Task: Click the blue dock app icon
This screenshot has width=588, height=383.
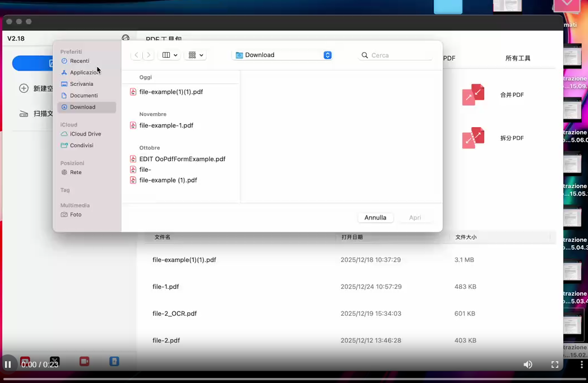Action: pos(114,361)
